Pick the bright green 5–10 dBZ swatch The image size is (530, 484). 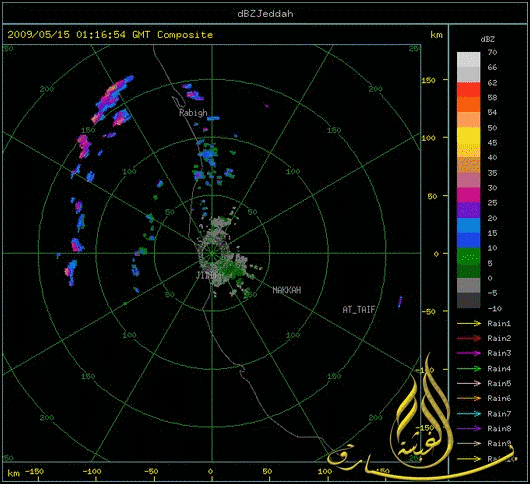(x=468, y=256)
